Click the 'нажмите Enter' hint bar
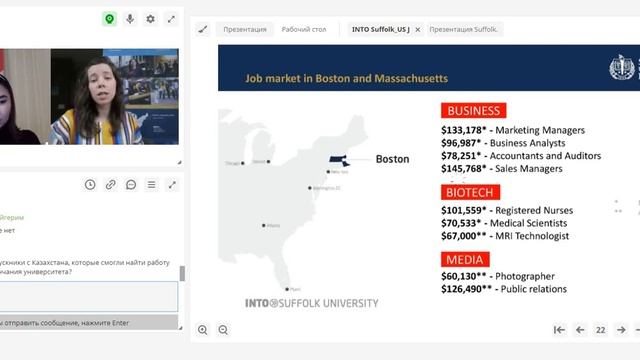The image size is (640, 360). coord(89,322)
